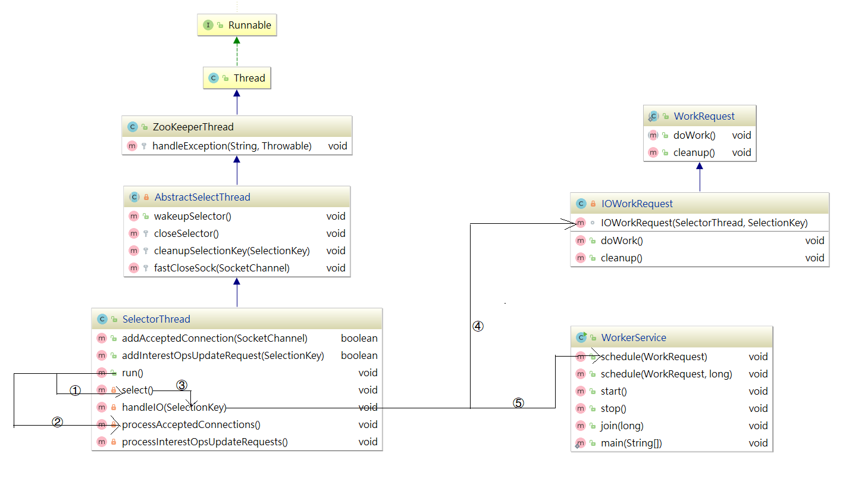Click the method icon of WorkRequest cleanup()
Screen dimensions: 868x478
(653, 152)
